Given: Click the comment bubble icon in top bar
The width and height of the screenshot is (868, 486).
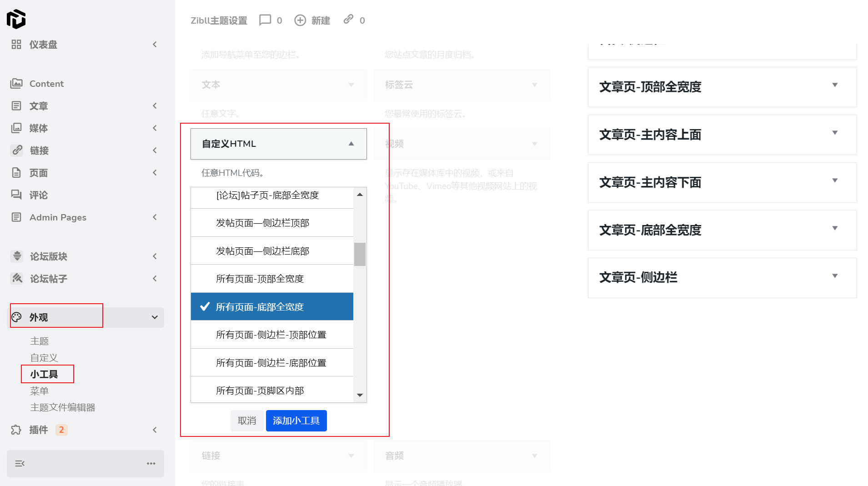Looking at the screenshot, I should (265, 20).
